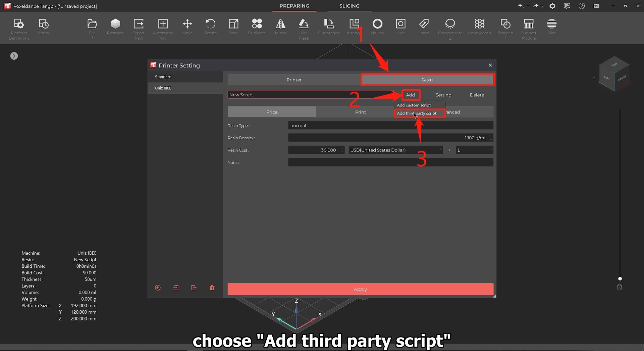Click the Slice toolbar icon
The height and width of the screenshot is (351, 644).
pyautogui.click(x=552, y=27)
